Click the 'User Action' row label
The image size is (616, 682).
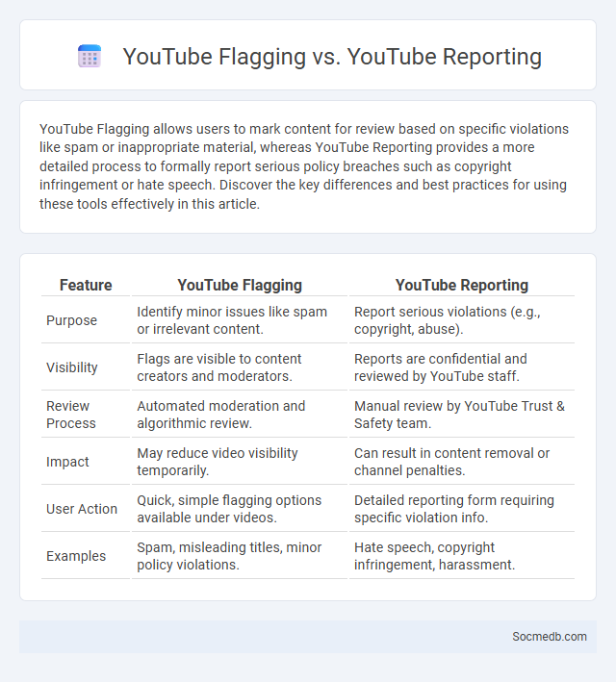coord(82,509)
